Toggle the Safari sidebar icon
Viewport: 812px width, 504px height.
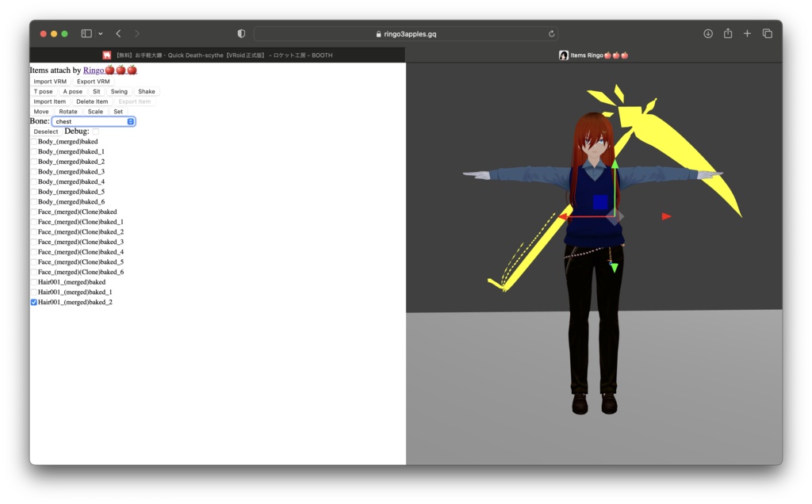coord(86,33)
